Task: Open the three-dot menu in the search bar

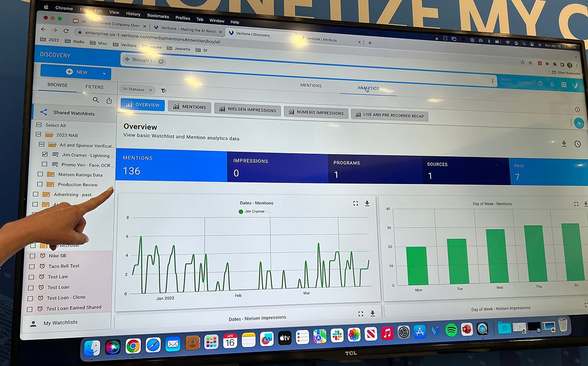Action: point(492,80)
